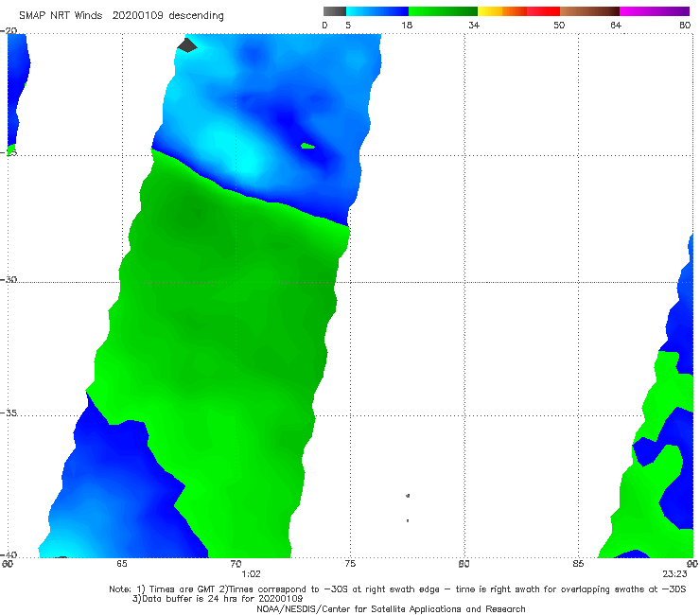The width and height of the screenshot is (700, 615).
Task: Click the latitude axis label '-35'
Action: (9, 413)
